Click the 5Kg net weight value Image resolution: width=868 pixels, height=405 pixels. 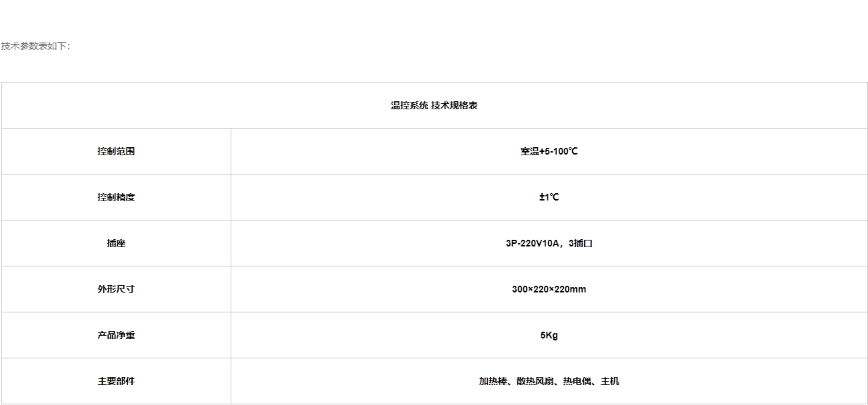[x=549, y=335]
